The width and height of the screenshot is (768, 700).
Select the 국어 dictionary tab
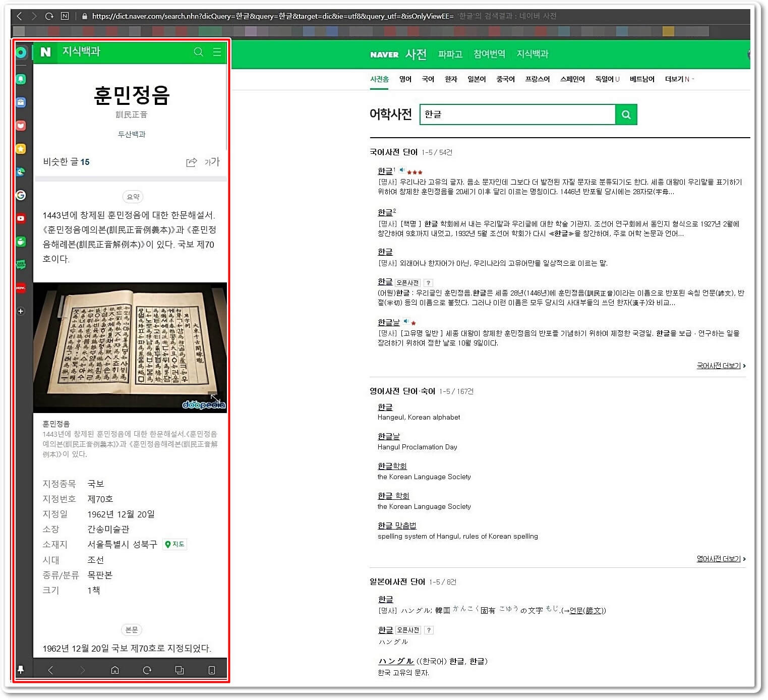click(428, 79)
